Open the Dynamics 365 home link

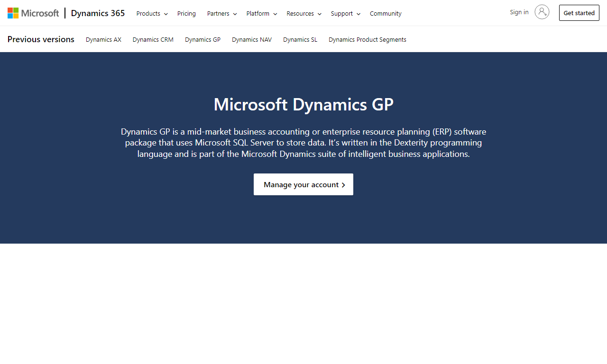[x=98, y=13]
